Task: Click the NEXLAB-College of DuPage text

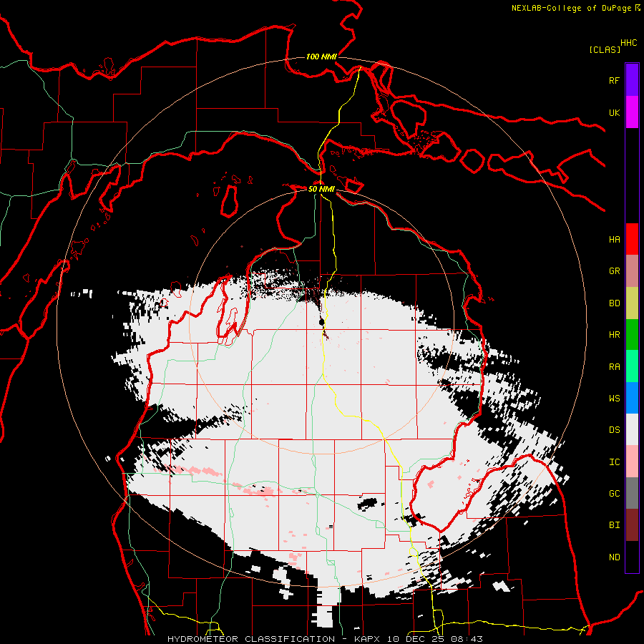Action: (x=571, y=8)
